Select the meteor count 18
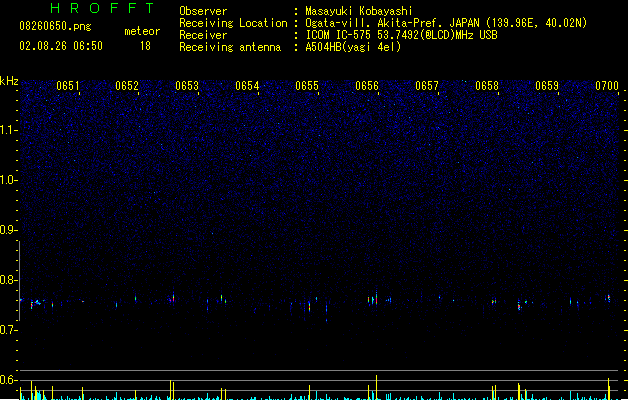The height and width of the screenshot is (400, 629). pyautogui.click(x=145, y=46)
